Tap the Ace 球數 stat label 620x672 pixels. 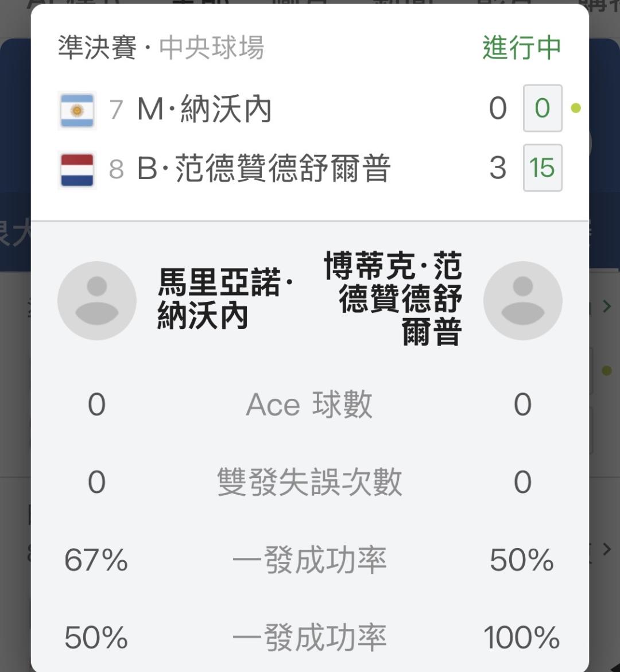309,405
